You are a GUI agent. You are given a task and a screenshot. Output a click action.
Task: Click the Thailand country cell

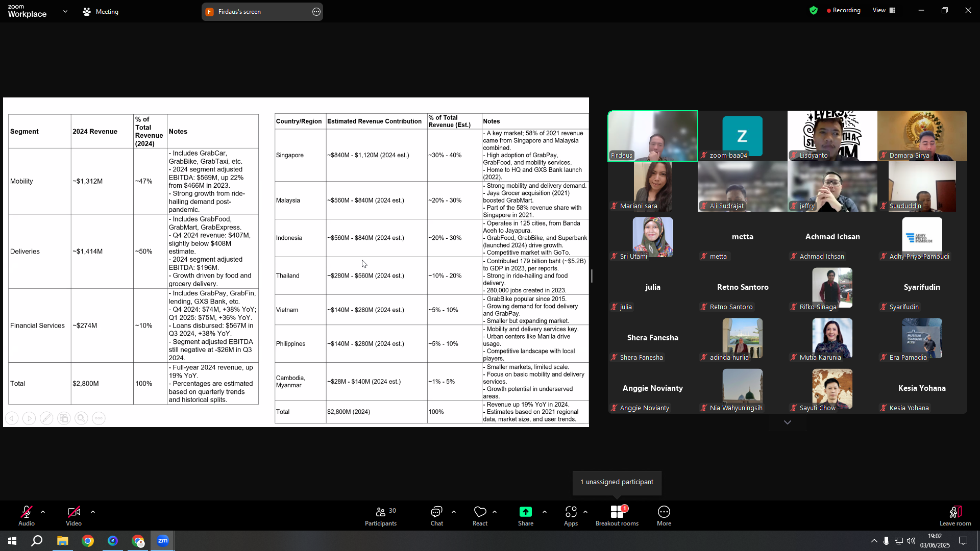301,275
